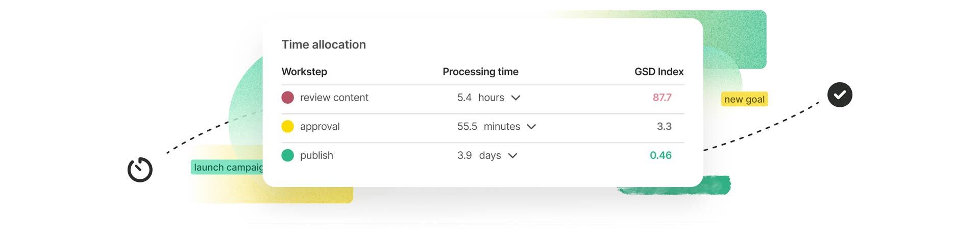
Task: Edit the 55.5 processing time value
Action: pos(467,127)
